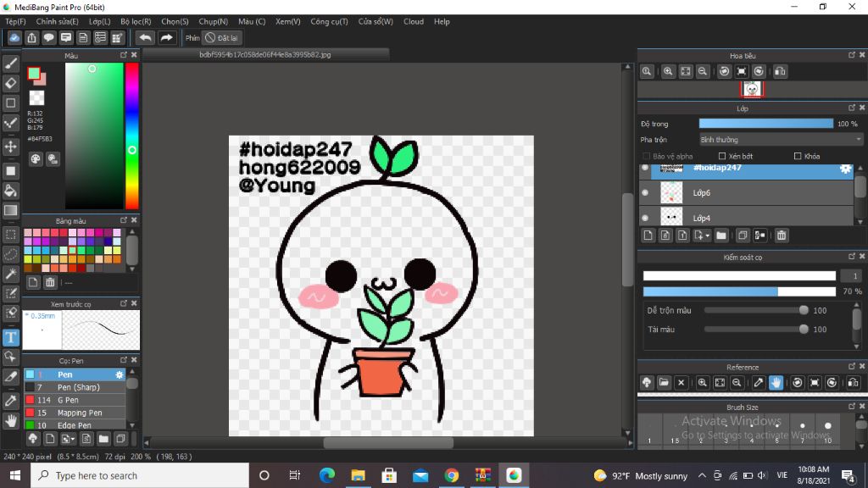Delete the layer using the trash icon

tap(782, 236)
